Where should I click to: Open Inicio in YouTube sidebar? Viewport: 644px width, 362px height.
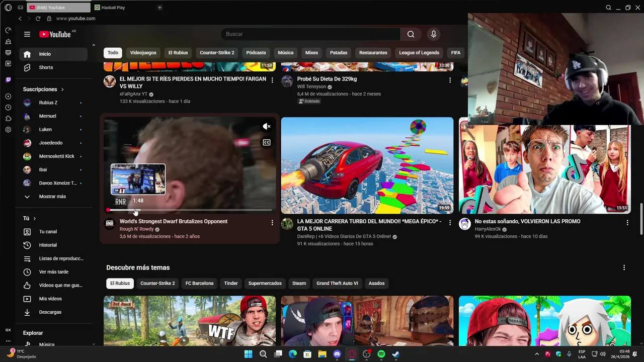[x=53, y=54]
